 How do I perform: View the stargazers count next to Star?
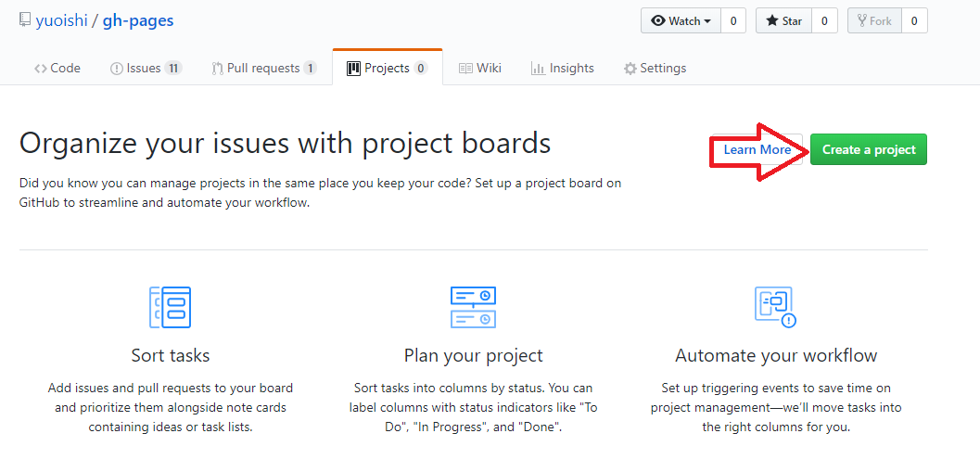coord(824,20)
